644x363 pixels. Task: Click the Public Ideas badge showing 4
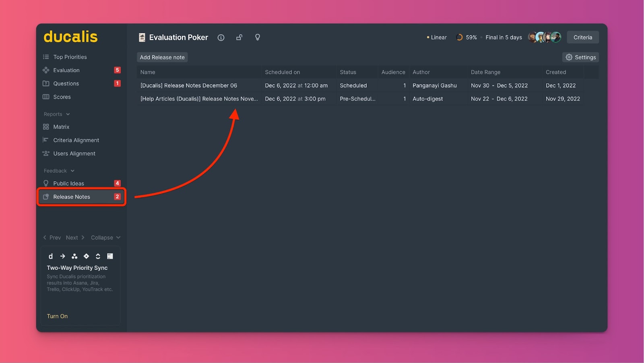pyautogui.click(x=117, y=183)
